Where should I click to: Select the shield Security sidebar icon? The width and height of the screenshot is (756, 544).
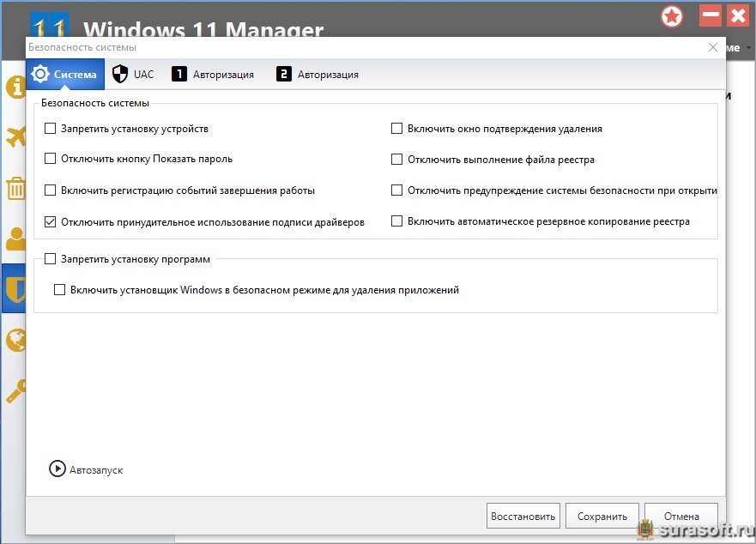pos(14,288)
